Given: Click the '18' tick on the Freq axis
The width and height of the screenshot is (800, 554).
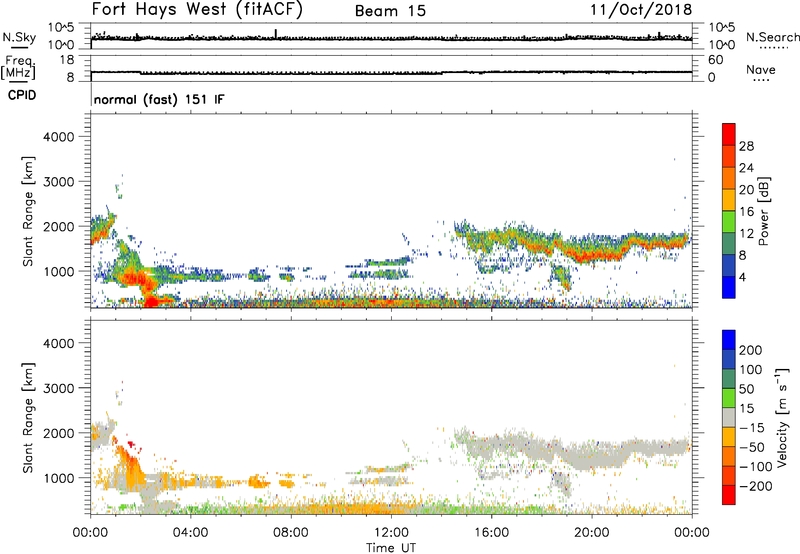Looking at the screenshot, I should 67,60.
